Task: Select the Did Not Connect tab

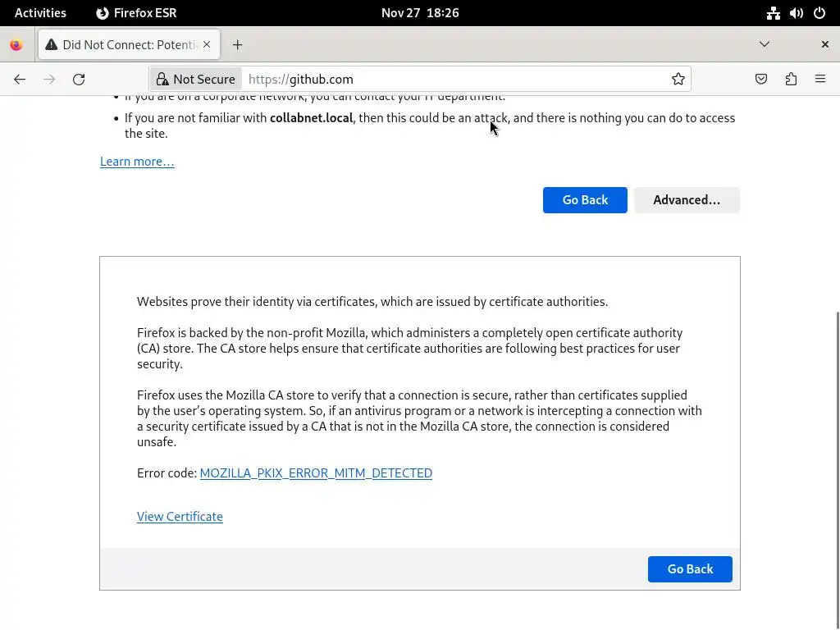Action: click(x=129, y=44)
